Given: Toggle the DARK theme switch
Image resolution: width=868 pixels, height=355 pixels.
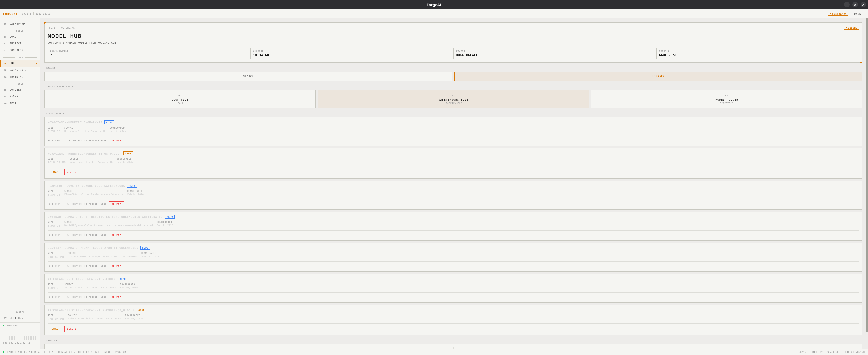Looking at the screenshot, I should 857,14.
